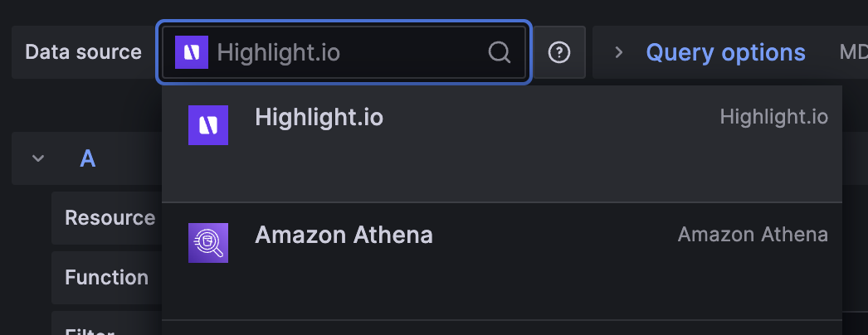Click the MD text beside Query options
The height and width of the screenshot is (335, 868).
pyautogui.click(x=853, y=53)
